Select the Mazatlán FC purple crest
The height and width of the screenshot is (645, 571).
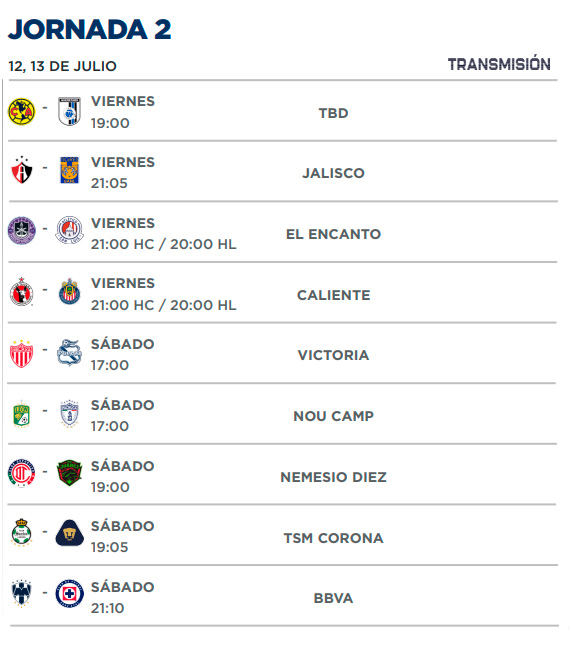[x=21, y=230]
